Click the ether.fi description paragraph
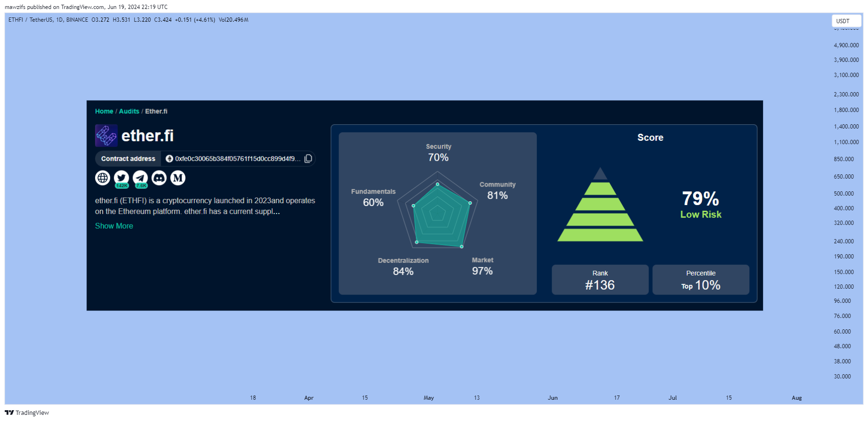This screenshot has height=421, width=868. tap(205, 206)
